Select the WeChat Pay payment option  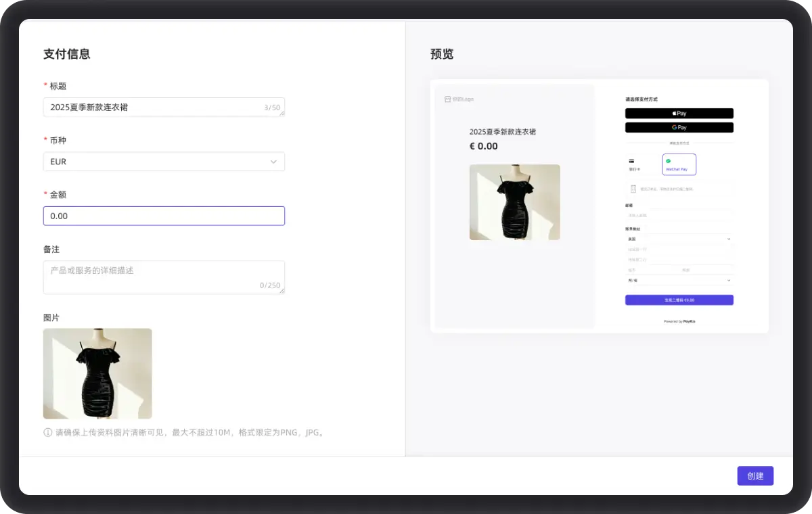tap(679, 164)
